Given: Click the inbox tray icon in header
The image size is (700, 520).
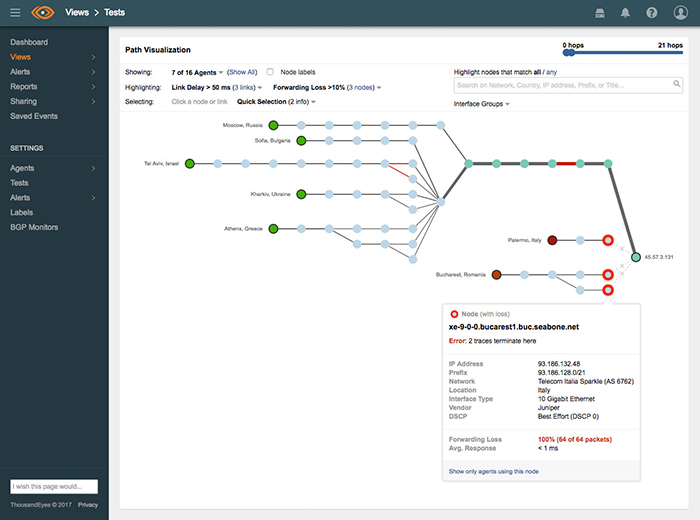Looking at the screenshot, I should pos(599,13).
